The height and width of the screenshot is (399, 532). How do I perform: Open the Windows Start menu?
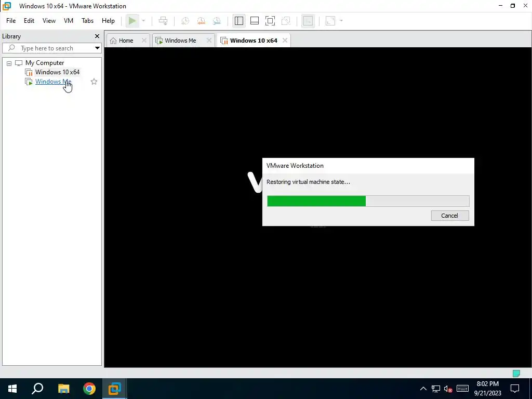tap(12, 389)
